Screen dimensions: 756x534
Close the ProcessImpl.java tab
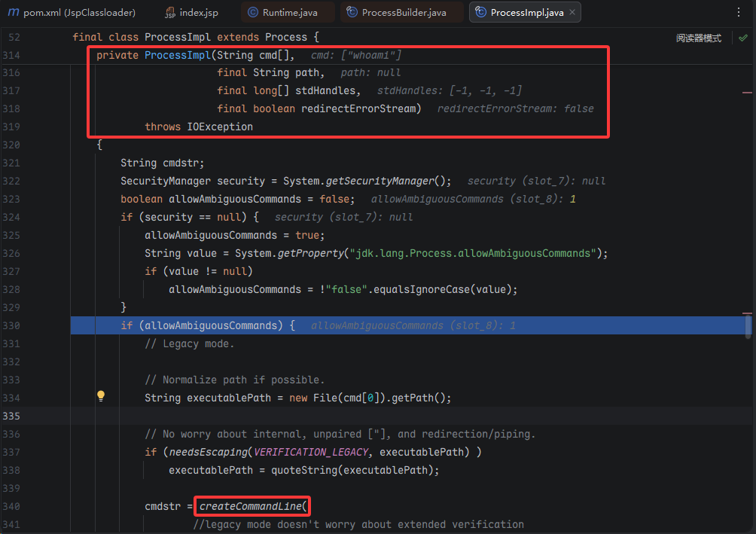point(572,13)
